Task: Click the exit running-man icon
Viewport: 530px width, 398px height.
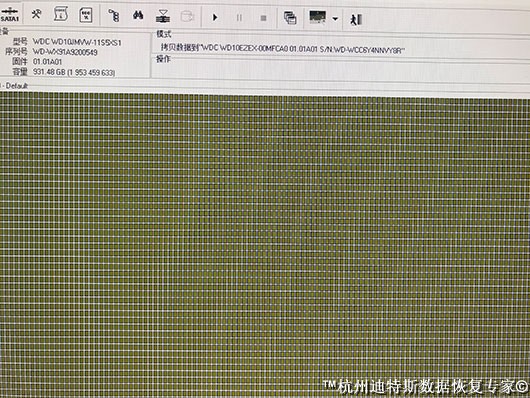Action: point(356,19)
